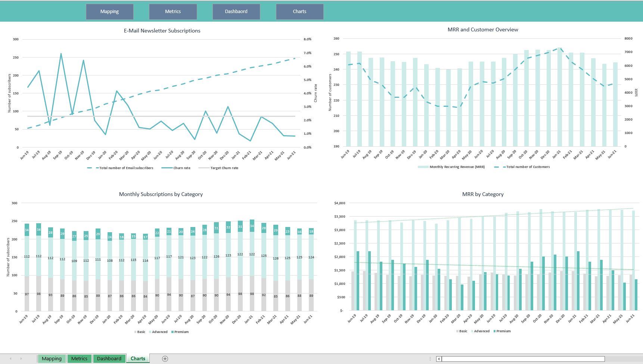
Task: Select the active Charts sheet tab
Action: click(137, 358)
